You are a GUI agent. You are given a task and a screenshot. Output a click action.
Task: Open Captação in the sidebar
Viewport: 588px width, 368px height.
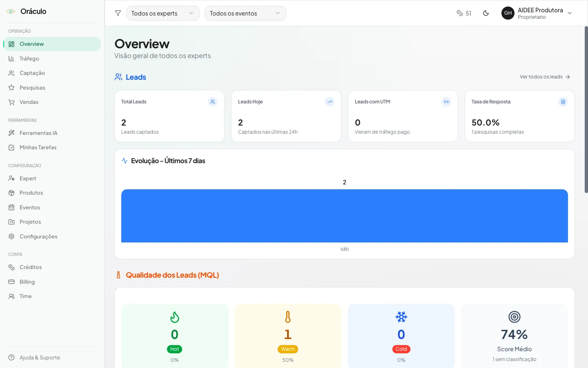[x=52, y=73]
